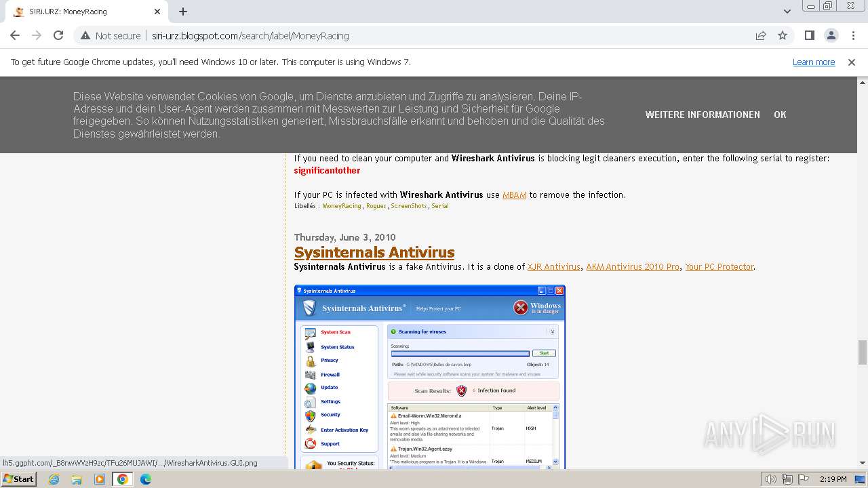Open the Chrome three-dot menu
Screen dimensions: 868x488
click(x=852, y=35)
